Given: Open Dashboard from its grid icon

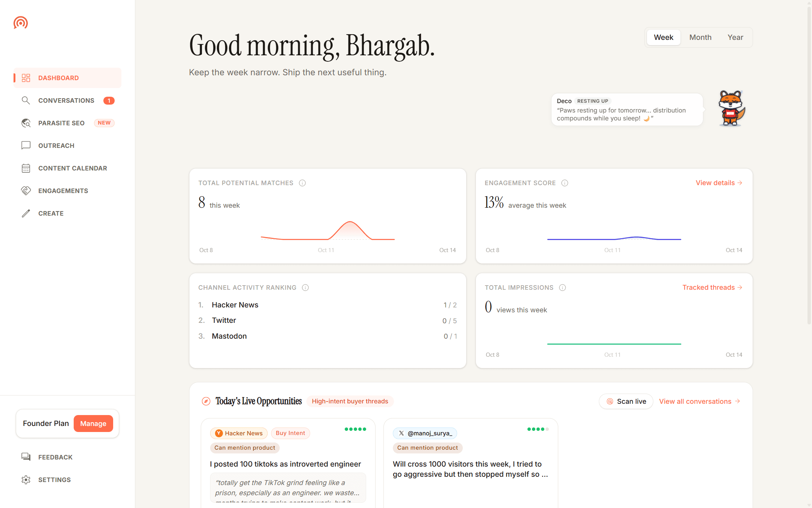Looking at the screenshot, I should tap(26, 78).
